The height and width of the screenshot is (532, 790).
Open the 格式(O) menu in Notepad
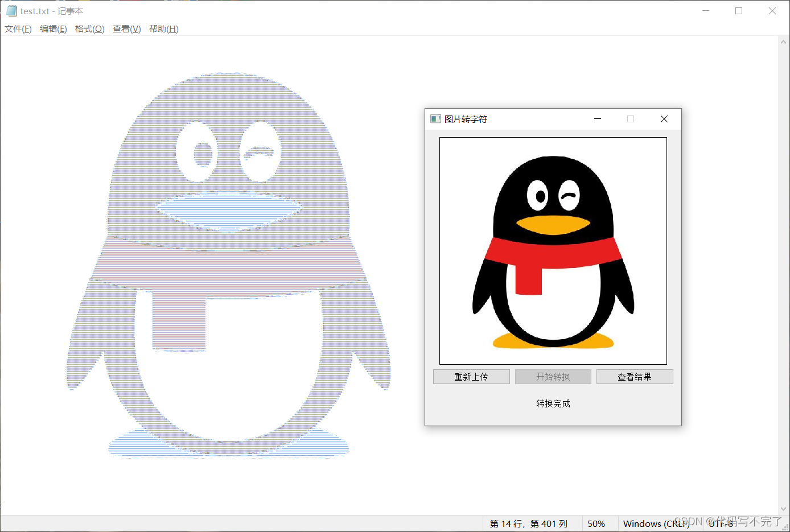(90, 29)
